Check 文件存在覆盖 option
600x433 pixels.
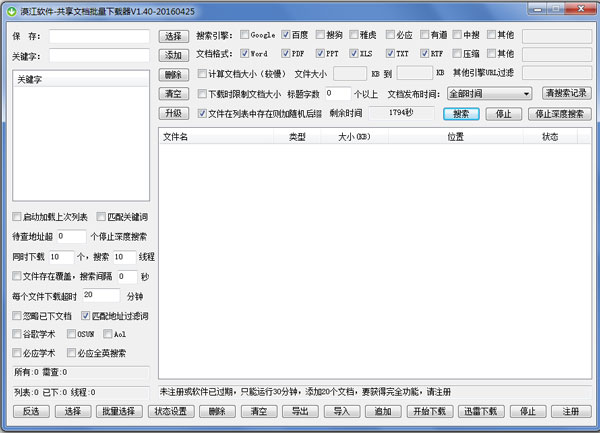pyautogui.click(x=16, y=276)
